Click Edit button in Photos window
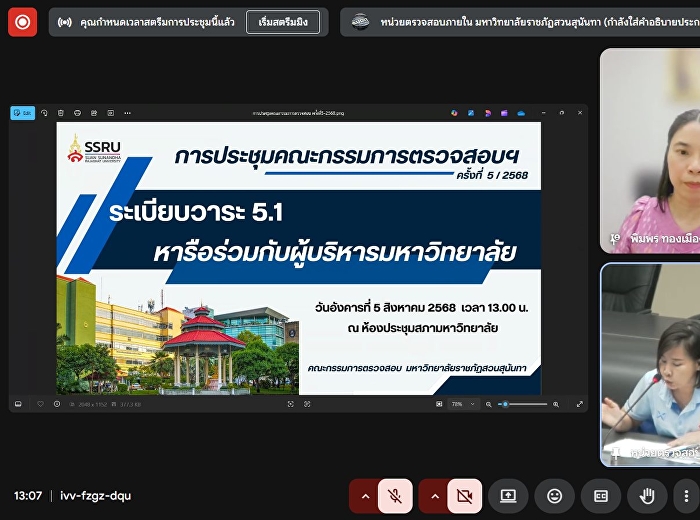This screenshot has width=700, height=520. (x=23, y=113)
